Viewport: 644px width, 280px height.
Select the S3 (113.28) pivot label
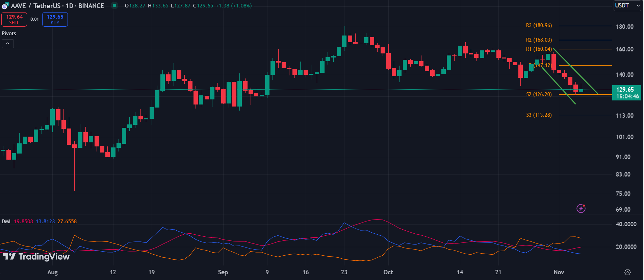click(539, 115)
